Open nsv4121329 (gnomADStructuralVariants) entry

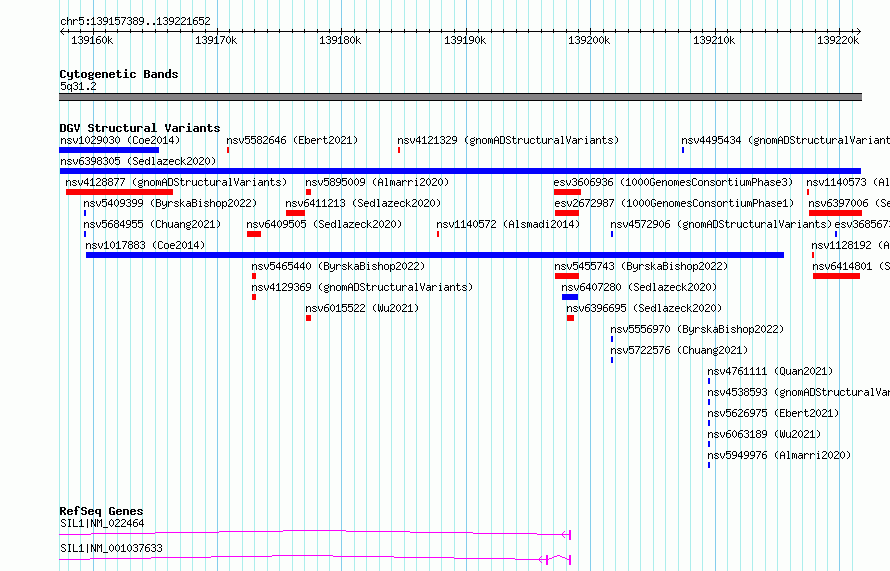point(508,140)
